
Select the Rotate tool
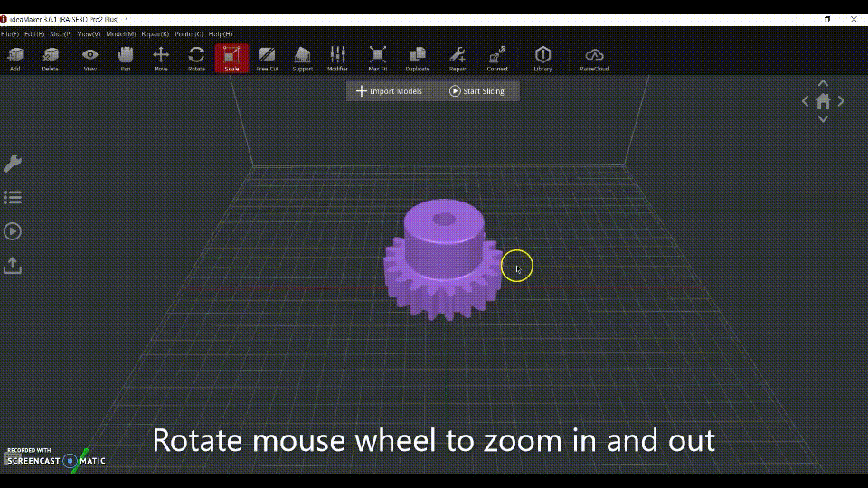coord(196,59)
